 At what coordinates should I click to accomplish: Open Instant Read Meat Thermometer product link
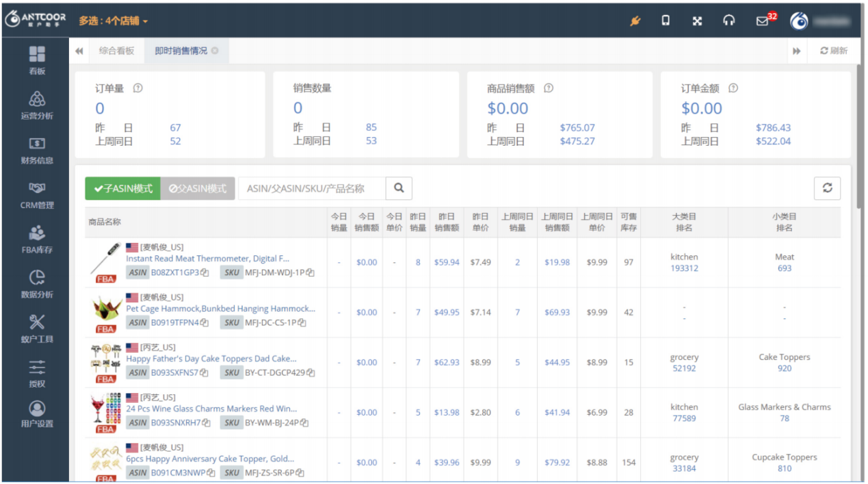[207, 259]
